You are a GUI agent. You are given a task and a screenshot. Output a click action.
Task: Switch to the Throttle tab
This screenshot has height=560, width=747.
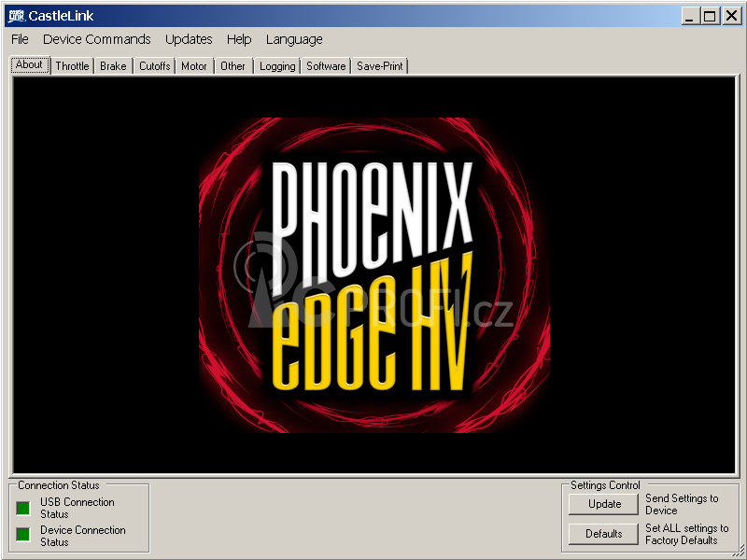(72, 66)
